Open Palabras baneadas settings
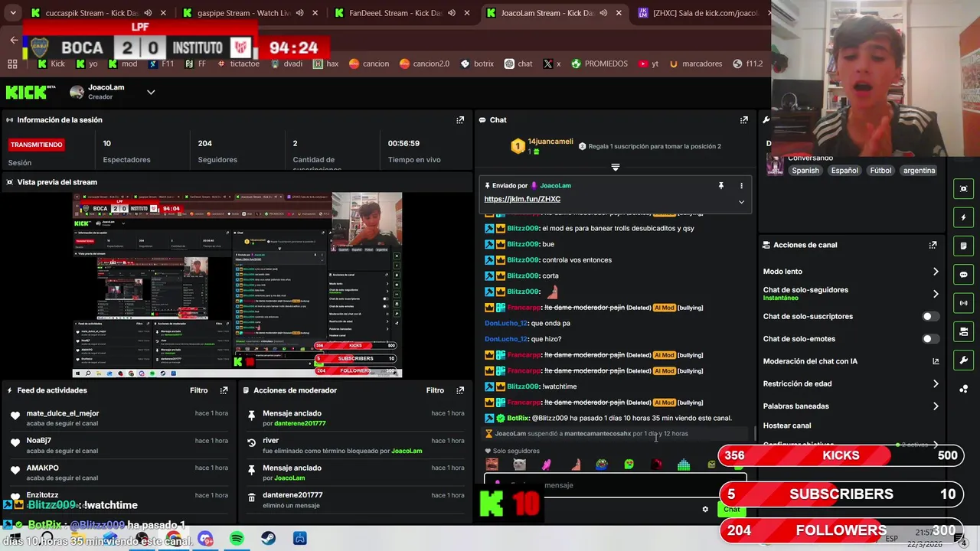The height and width of the screenshot is (551, 980). [x=851, y=406]
